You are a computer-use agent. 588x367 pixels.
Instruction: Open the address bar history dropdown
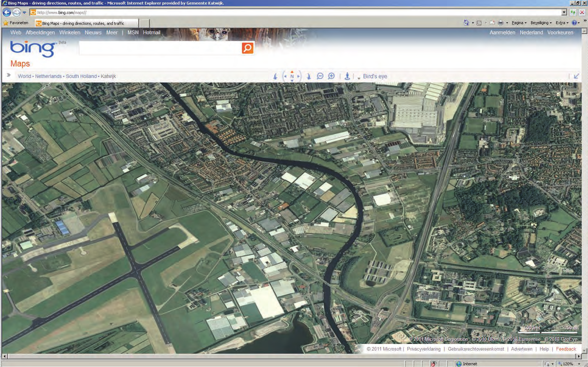pos(564,13)
